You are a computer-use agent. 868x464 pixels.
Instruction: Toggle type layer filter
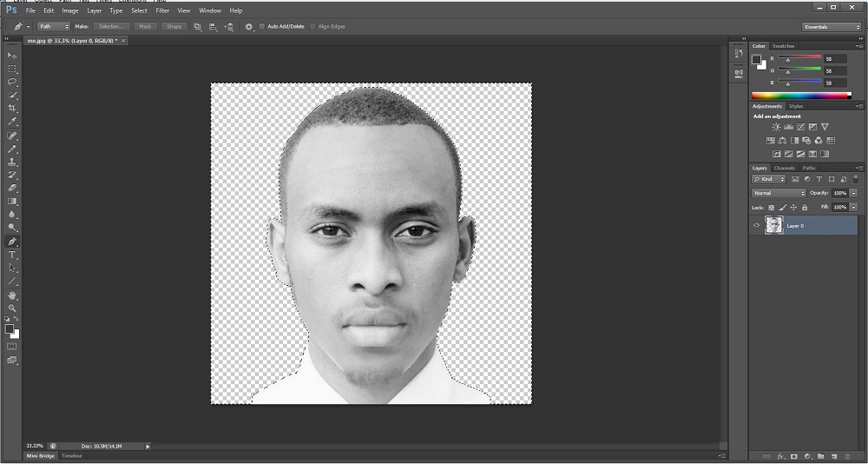point(819,179)
